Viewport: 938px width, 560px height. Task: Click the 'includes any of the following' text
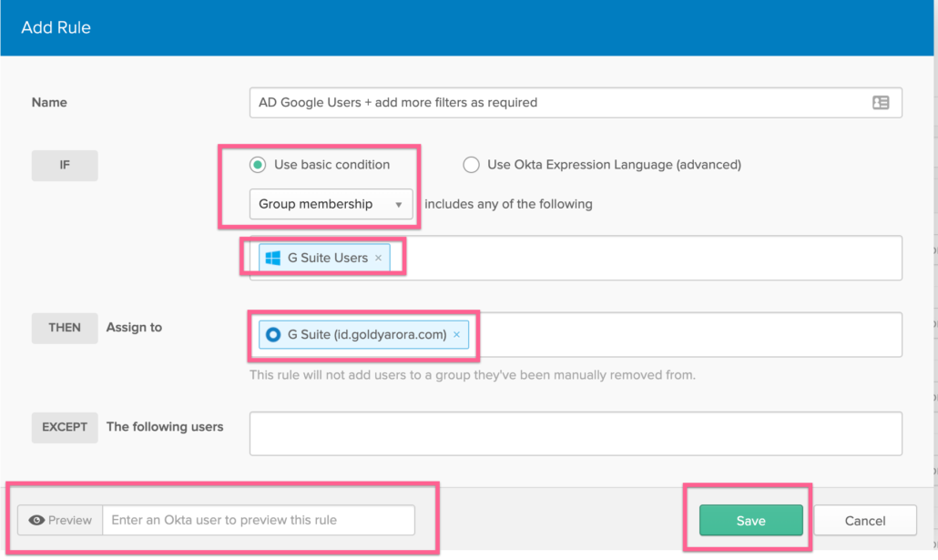(x=508, y=204)
